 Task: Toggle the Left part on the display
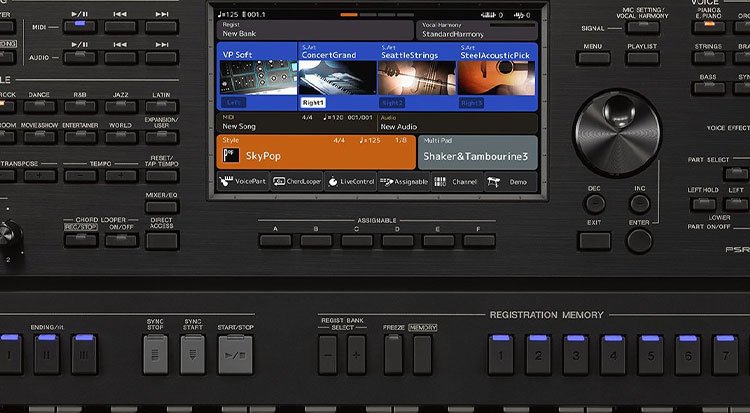233,102
